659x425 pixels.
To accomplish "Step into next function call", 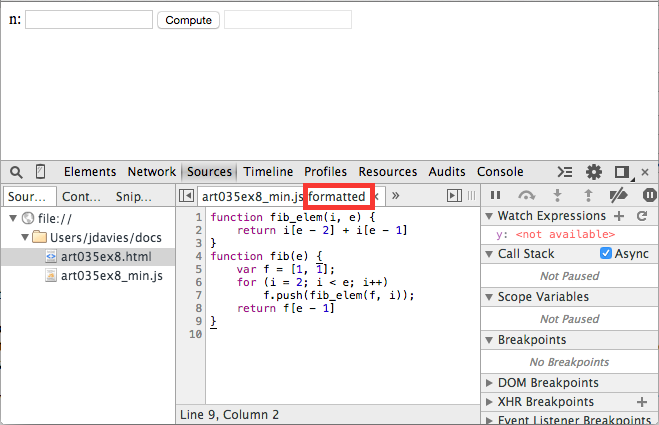I will click(557, 195).
